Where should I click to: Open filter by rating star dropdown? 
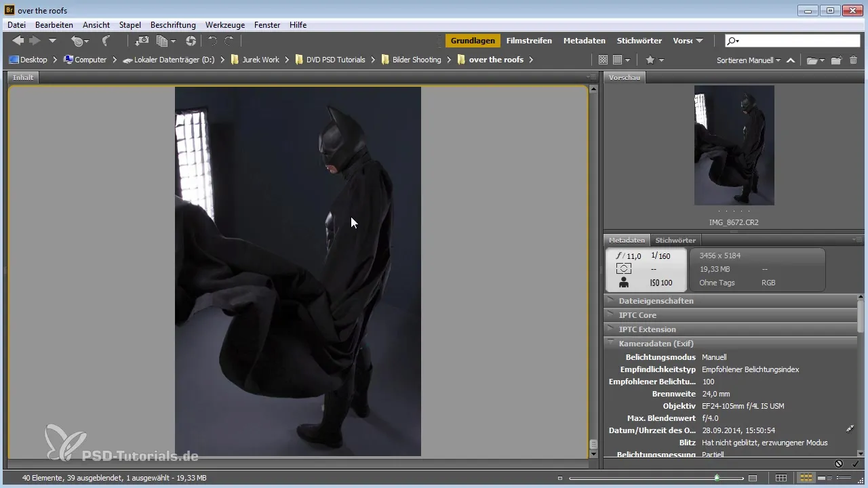654,60
